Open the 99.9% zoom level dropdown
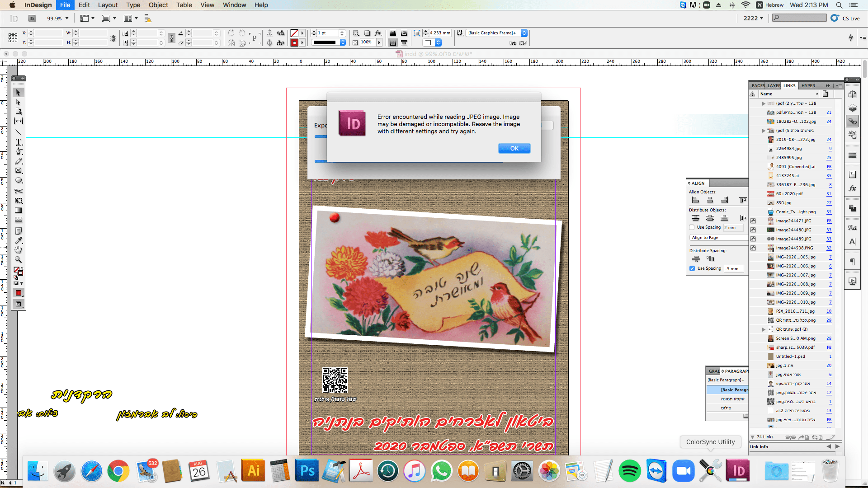Screen dimensions: 868x488 pos(66,19)
